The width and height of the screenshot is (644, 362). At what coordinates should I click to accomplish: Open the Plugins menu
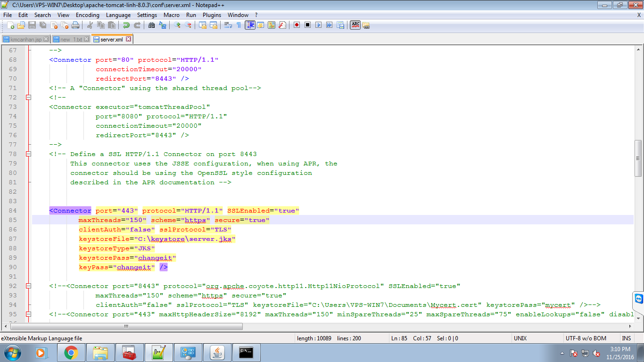pyautogui.click(x=212, y=15)
